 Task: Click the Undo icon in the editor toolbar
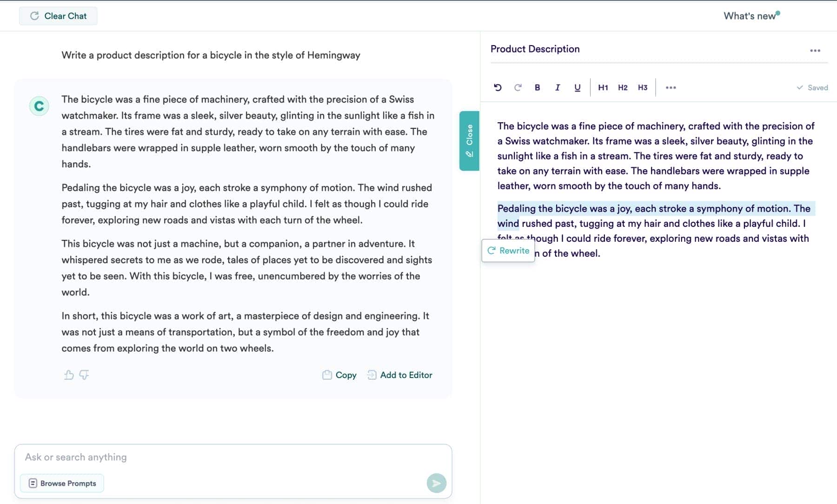click(498, 87)
